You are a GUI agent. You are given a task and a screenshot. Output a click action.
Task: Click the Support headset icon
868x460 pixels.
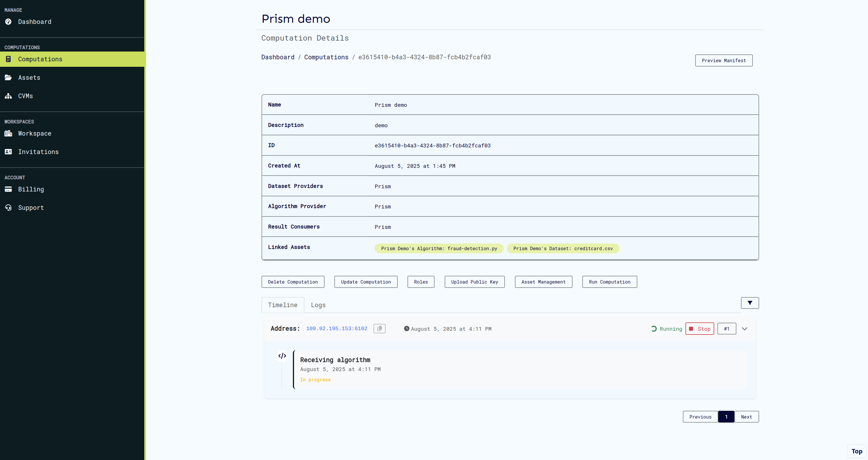8,208
